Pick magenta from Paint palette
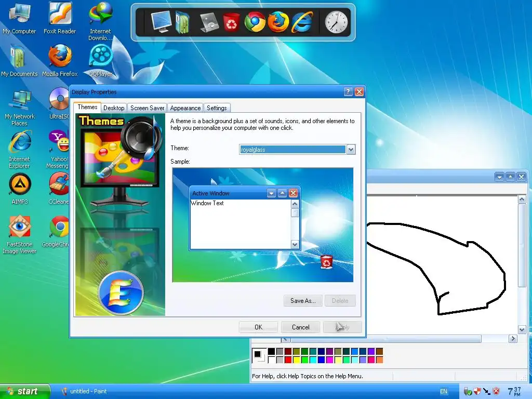 tap(330, 360)
